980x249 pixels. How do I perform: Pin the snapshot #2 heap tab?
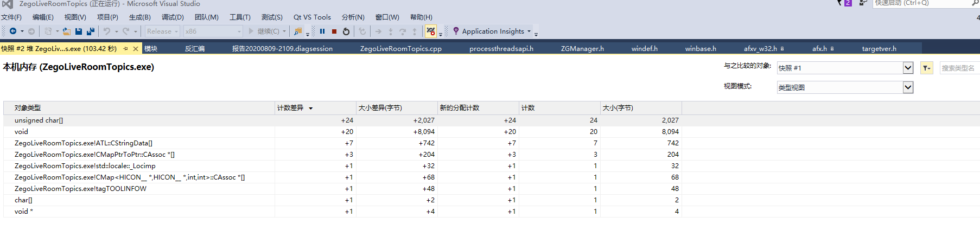[x=126, y=48]
